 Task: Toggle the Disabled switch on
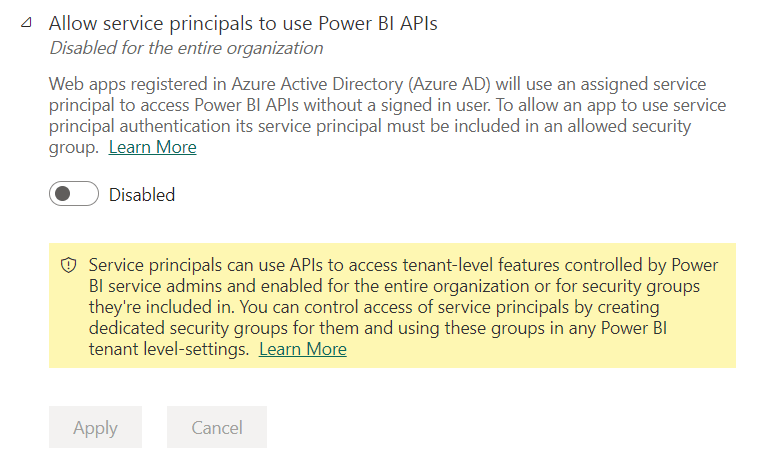point(74,194)
